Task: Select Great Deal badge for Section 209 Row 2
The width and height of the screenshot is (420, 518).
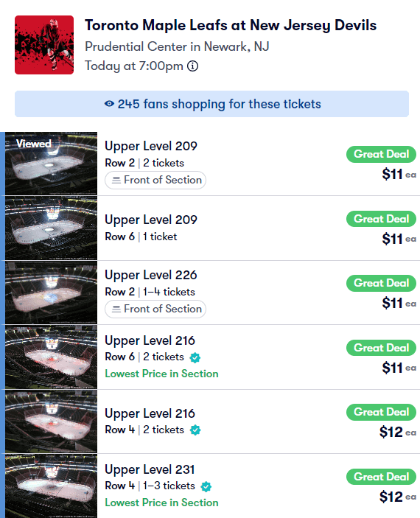Action: (381, 154)
